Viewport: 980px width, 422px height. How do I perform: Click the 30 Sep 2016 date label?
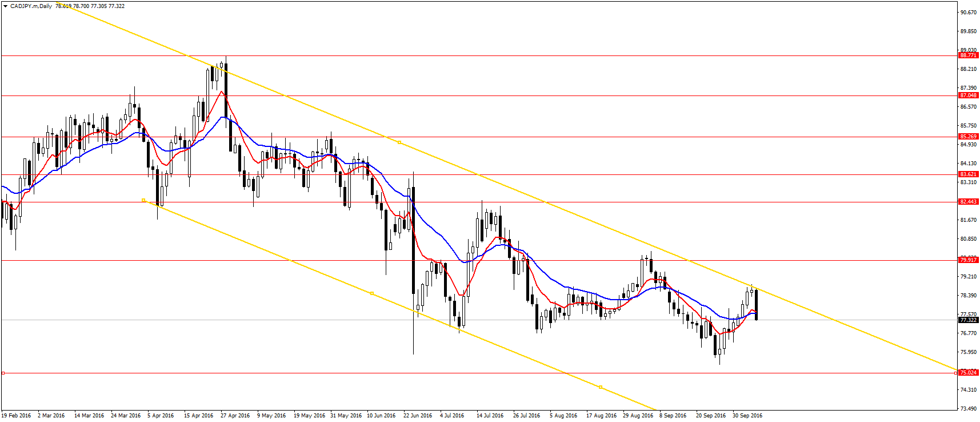point(747,416)
